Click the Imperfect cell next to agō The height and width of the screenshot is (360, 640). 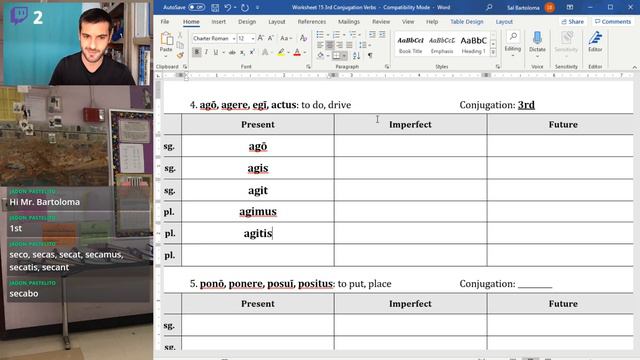pos(410,146)
